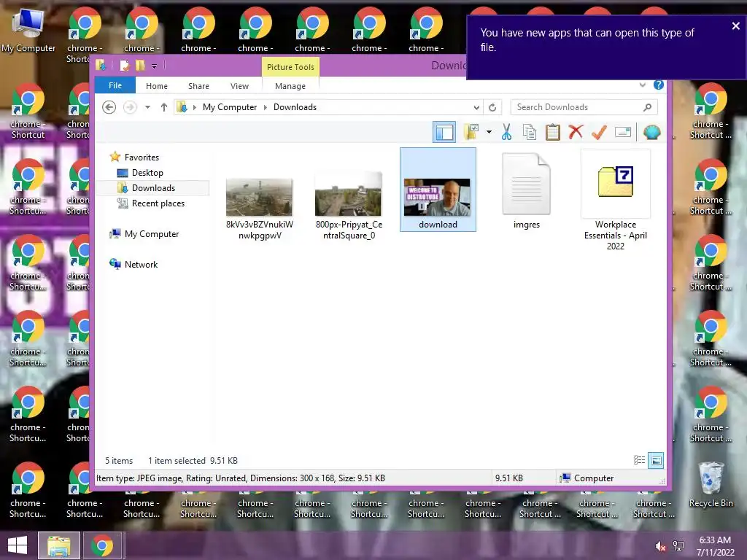The width and height of the screenshot is (747, 560).
Task: Open Classic Shell settings shell icon
Action: 651,132
